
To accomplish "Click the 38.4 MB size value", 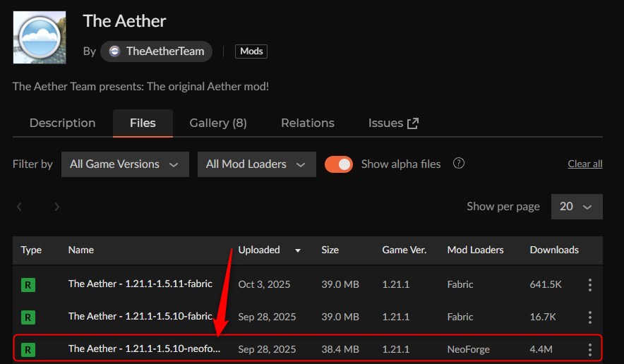I will 340,349.
